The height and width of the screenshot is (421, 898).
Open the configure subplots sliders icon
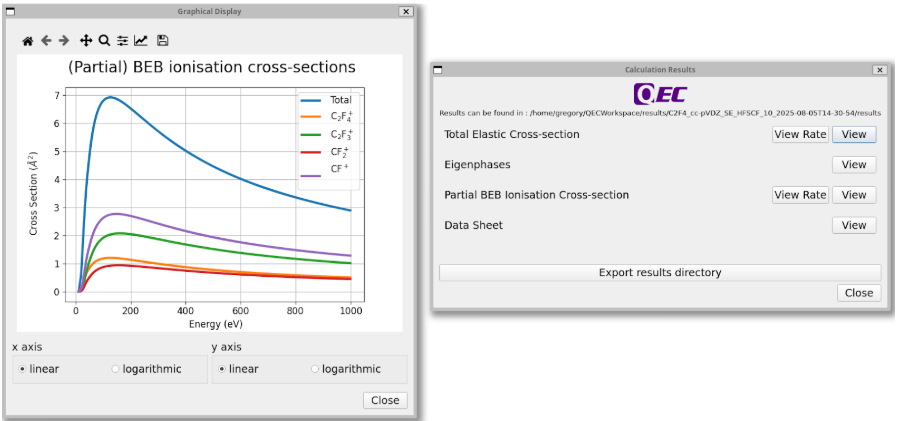(123, 41)
